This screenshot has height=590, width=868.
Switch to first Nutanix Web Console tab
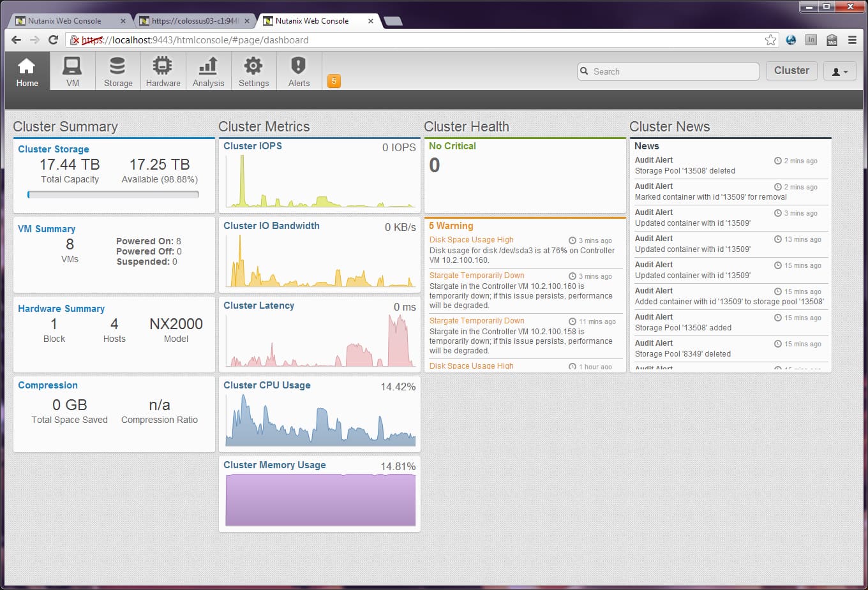coord(70,21)
